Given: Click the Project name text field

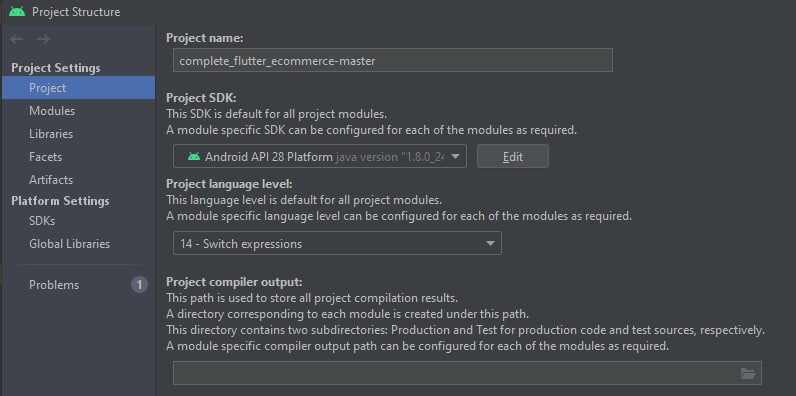Looking at the screenshot, I should pyautogui.click(x=392, y=60).
